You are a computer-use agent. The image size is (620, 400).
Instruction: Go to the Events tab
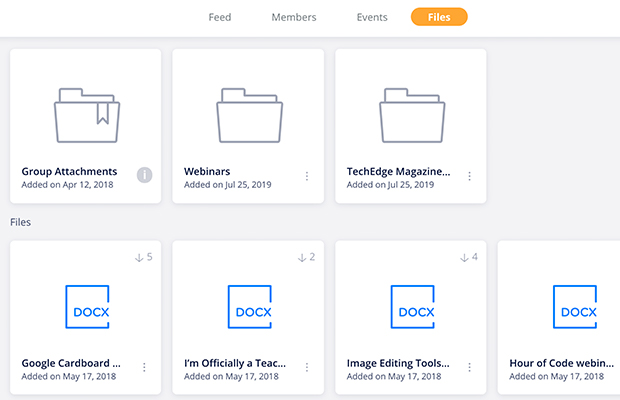(x=372, y=17)
